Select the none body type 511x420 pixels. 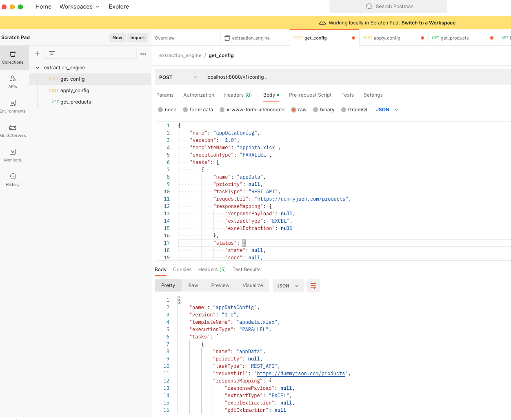pyautogui.click(x=160, y=110)
